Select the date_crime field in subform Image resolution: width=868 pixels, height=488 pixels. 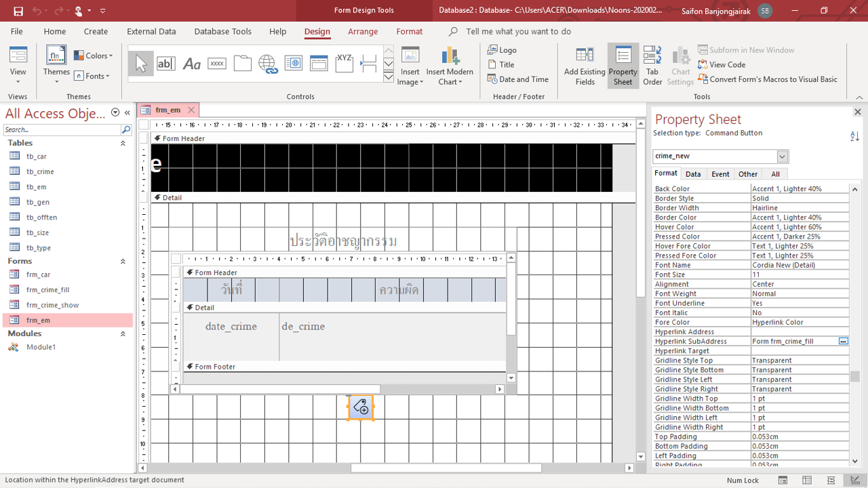(231, 327)
